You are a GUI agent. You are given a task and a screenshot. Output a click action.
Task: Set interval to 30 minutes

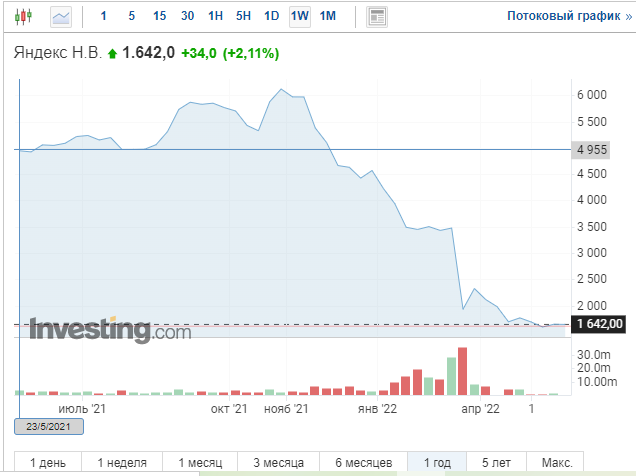[x=187, y=16]
